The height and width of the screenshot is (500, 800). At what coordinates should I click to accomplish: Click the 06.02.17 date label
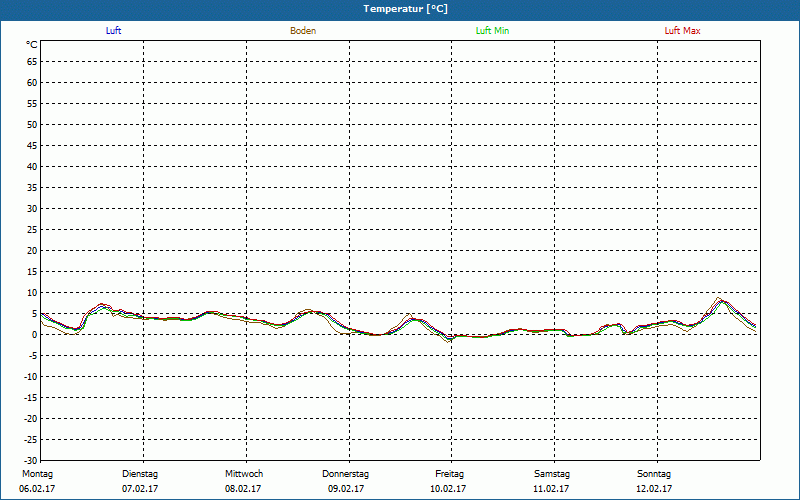[x=37, y=489]
